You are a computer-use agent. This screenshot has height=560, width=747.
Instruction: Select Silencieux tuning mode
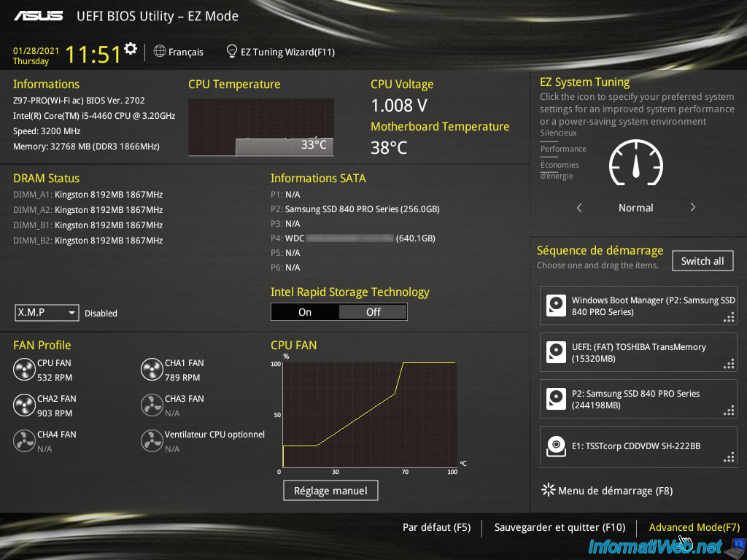(x=558, y=133)
